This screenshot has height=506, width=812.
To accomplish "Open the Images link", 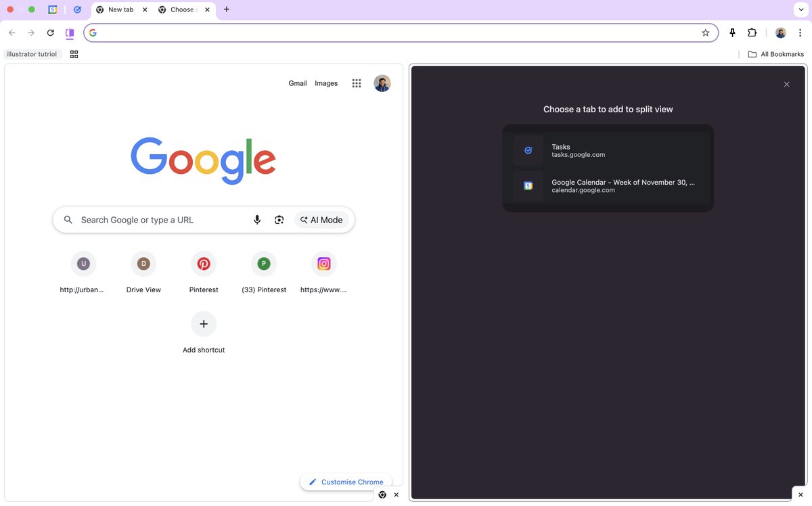I will [x=326, y=83].
